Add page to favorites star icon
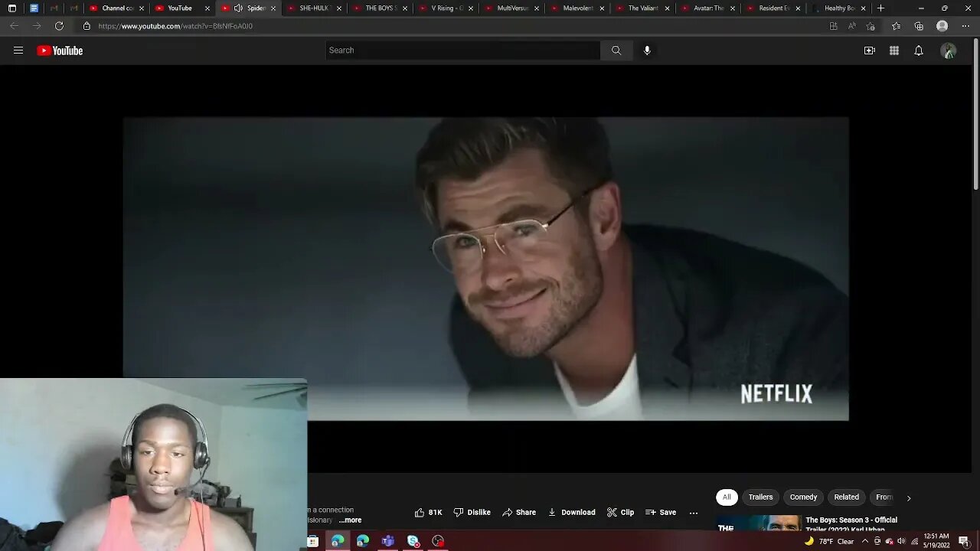The height and width of the screenshot is (551, 980). tap(871, 26)
